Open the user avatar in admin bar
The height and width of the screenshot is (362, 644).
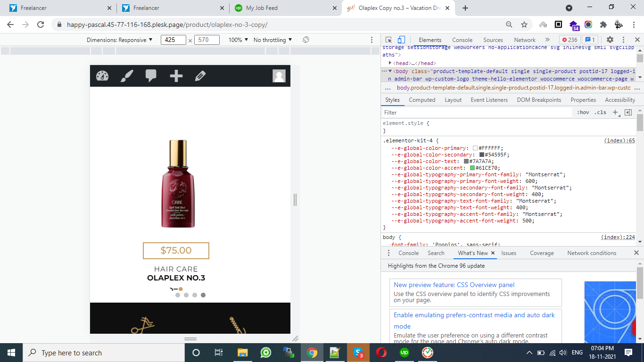[x=279, y=76]
